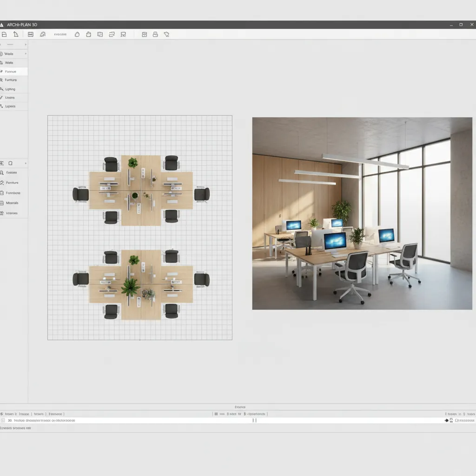The image size is (476, 476).
Task: Click the icon just left of 'kvoode' text
Action: (43, 34)
